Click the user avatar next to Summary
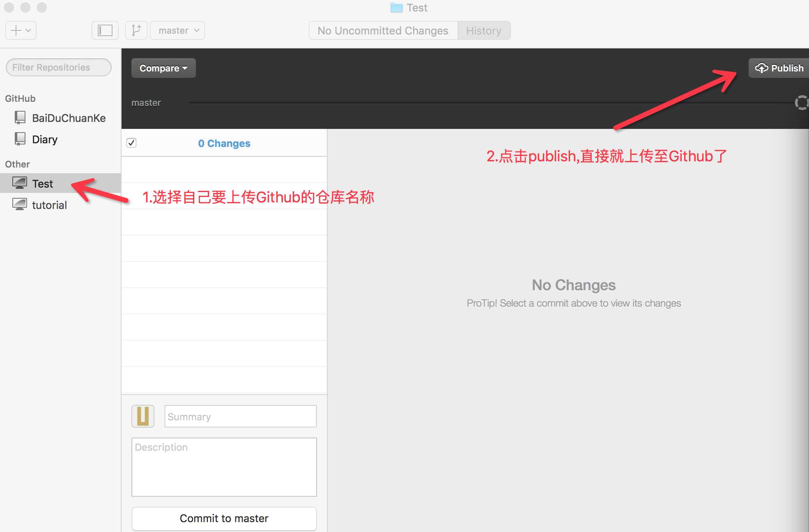The height and width of the screenshot is (532, 809). [143, 416]
